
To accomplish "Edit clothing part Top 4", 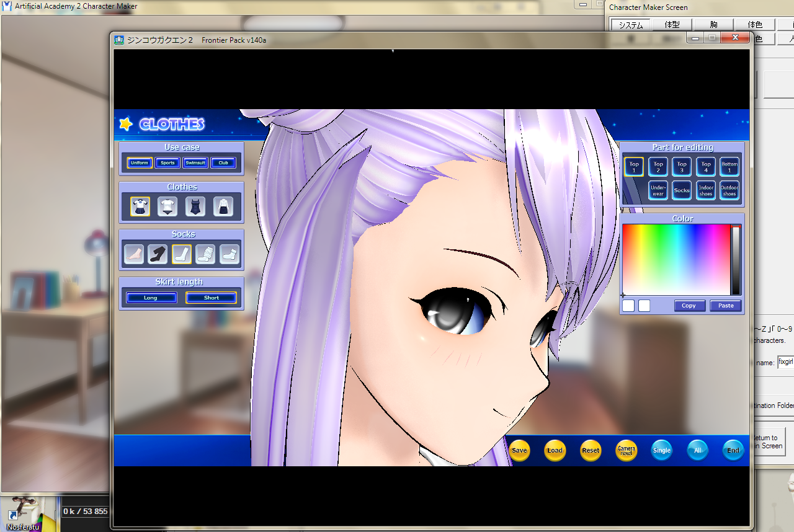I will 706,167.
